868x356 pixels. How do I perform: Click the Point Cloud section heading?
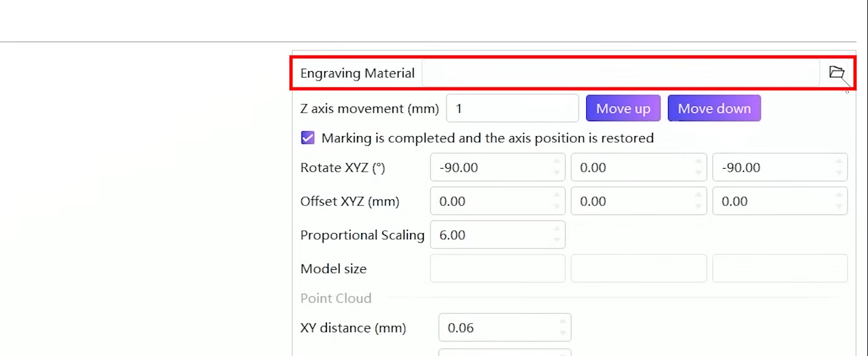[x=336, y=298]
